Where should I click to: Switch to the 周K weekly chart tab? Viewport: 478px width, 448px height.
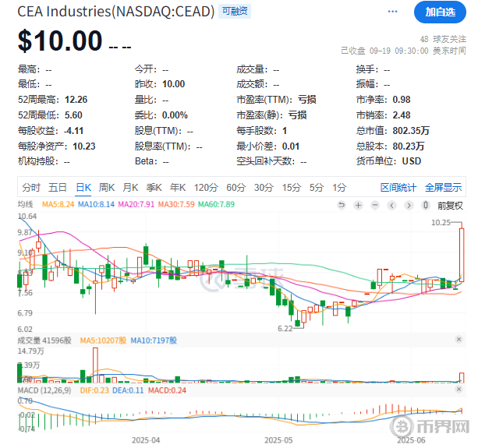tap(107, 187)
